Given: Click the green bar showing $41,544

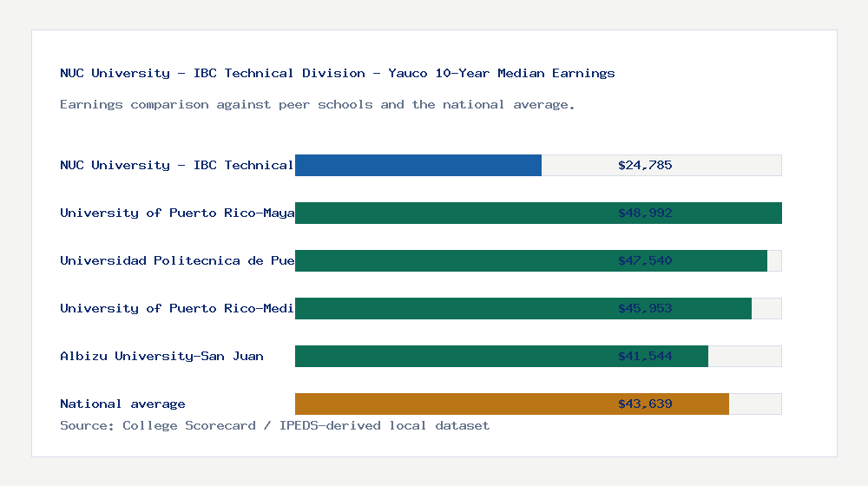Looking at the screenshot, I should click(x=502, y=356).
